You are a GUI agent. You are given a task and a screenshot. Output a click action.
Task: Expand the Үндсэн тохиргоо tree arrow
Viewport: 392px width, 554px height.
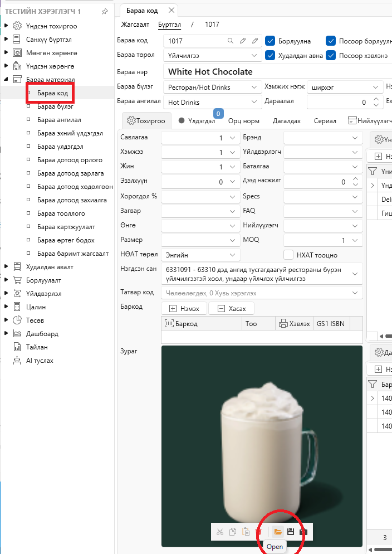coord(6,26)
